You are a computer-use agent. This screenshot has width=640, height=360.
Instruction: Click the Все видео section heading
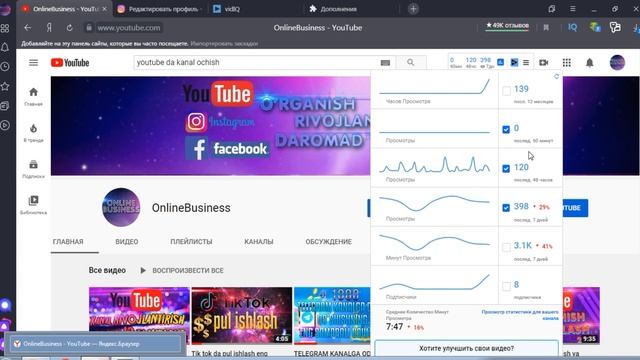tap(107, 270)
